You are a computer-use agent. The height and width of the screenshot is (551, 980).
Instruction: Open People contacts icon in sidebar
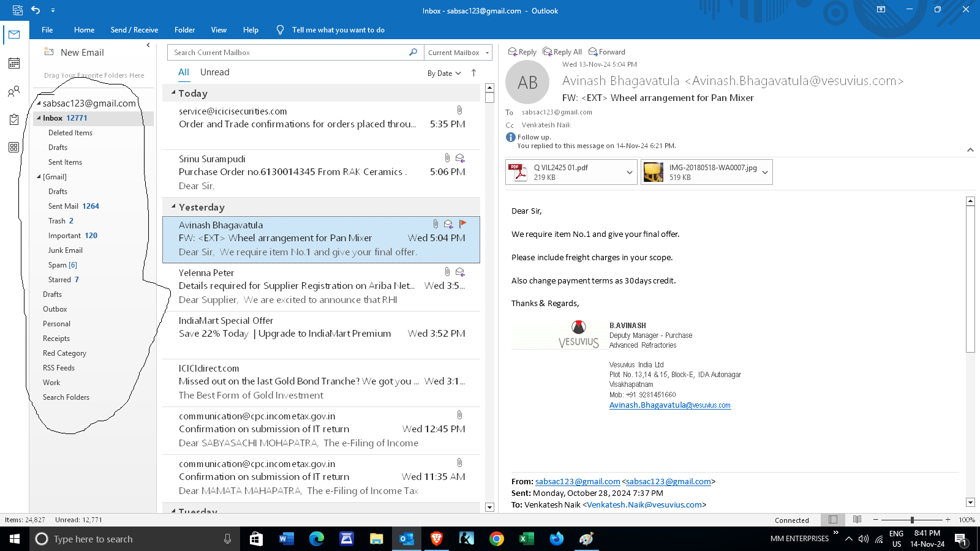click(14, 92)
